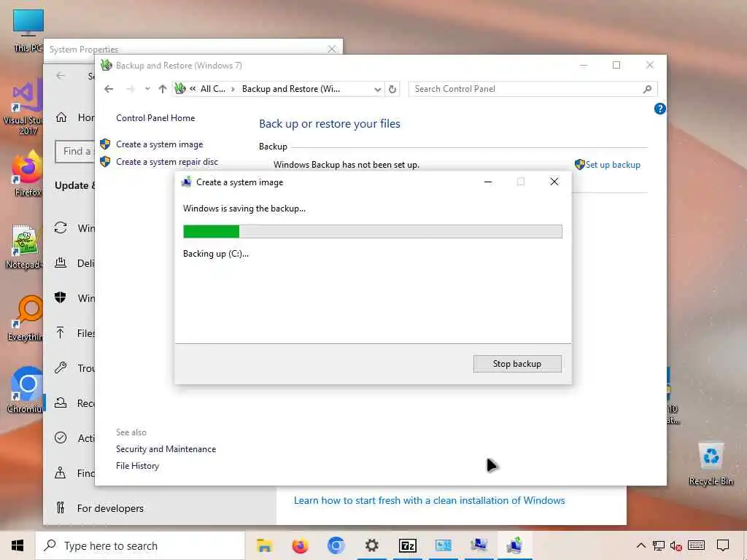Click Troubleshoot wrench icon in Settings
Viewport: 747px width, 560px height.
(61, 367)
